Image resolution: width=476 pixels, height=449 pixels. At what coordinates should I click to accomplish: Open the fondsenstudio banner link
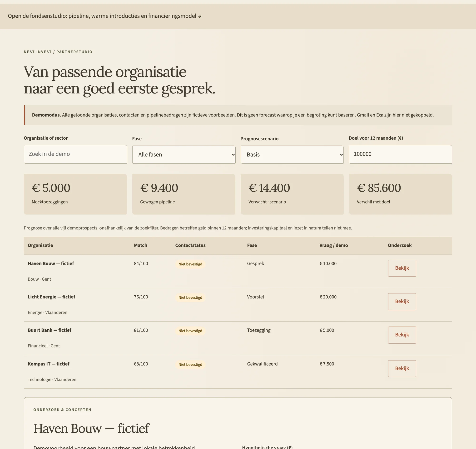[104, 16]
